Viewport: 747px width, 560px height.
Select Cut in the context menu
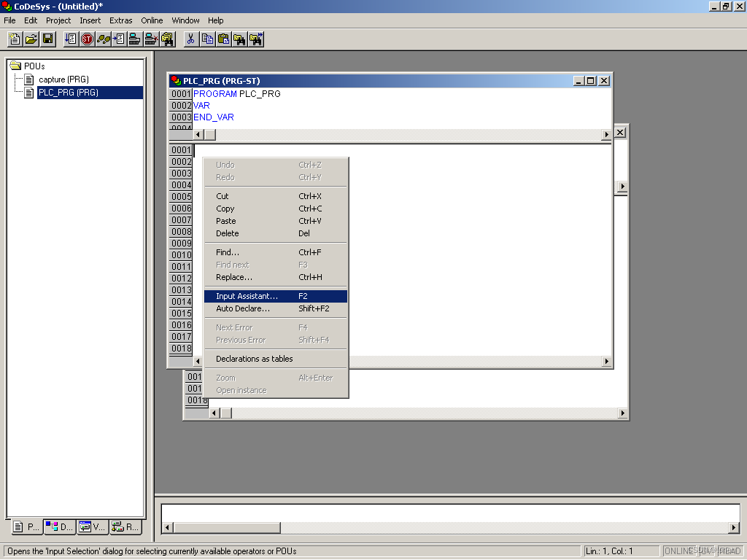pyautogui.click(x=275, y=196)
